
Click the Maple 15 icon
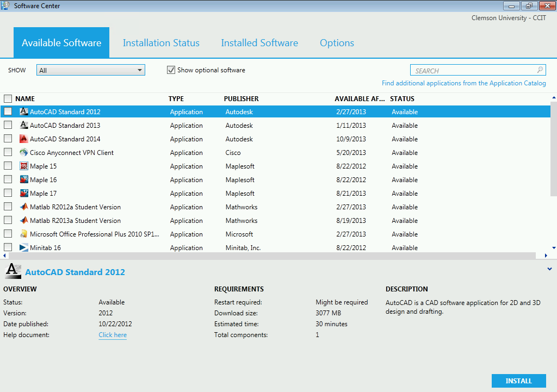pos(24,166)
